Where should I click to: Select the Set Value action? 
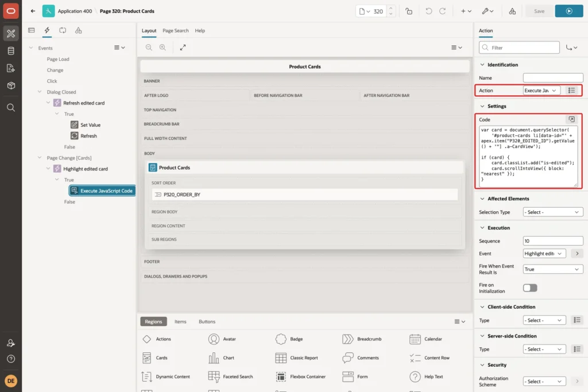pos(90,125)
